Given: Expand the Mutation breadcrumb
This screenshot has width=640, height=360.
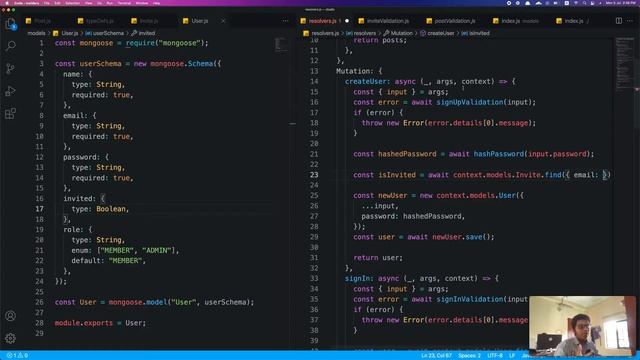Looking at the screenshot, I should (398, 33).
